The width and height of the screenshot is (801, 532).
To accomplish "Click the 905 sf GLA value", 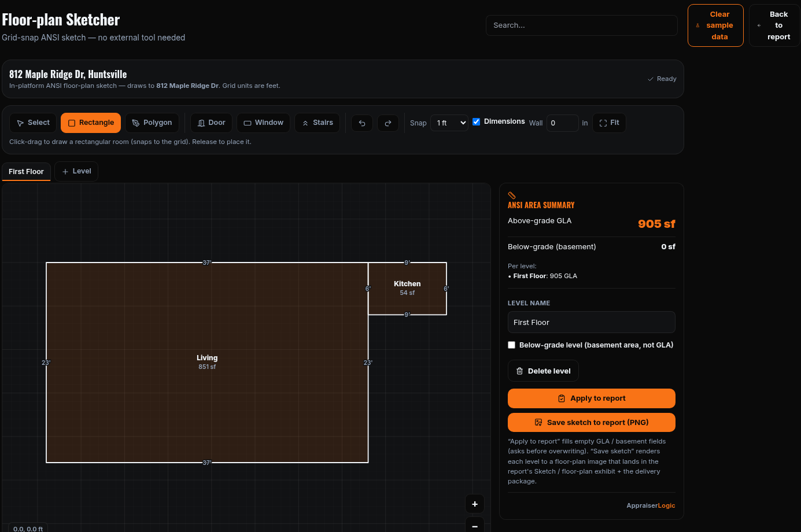I will point(656,224).
